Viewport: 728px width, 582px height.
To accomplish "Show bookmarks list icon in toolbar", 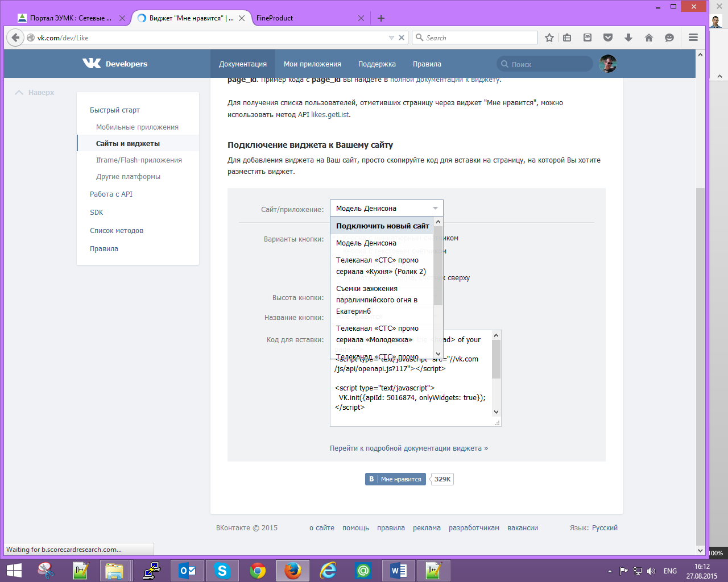I will coord(567,38).
